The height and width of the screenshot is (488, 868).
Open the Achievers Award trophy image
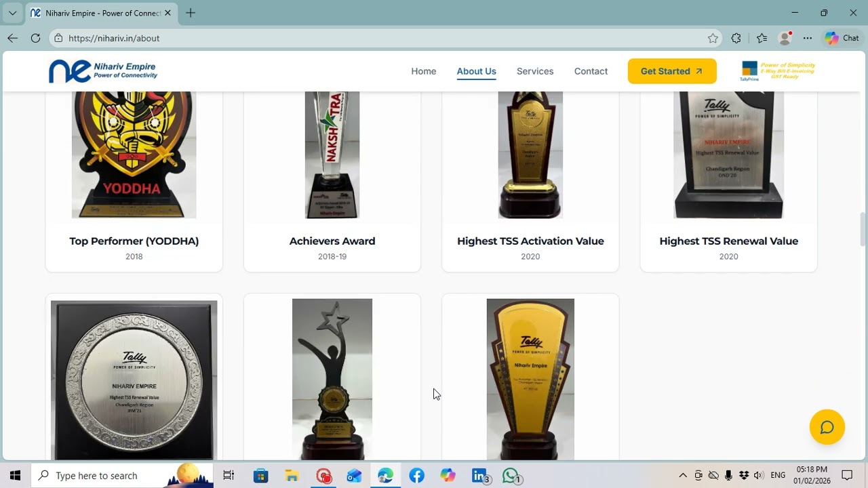pyautogui.click(x=332, y=155)
